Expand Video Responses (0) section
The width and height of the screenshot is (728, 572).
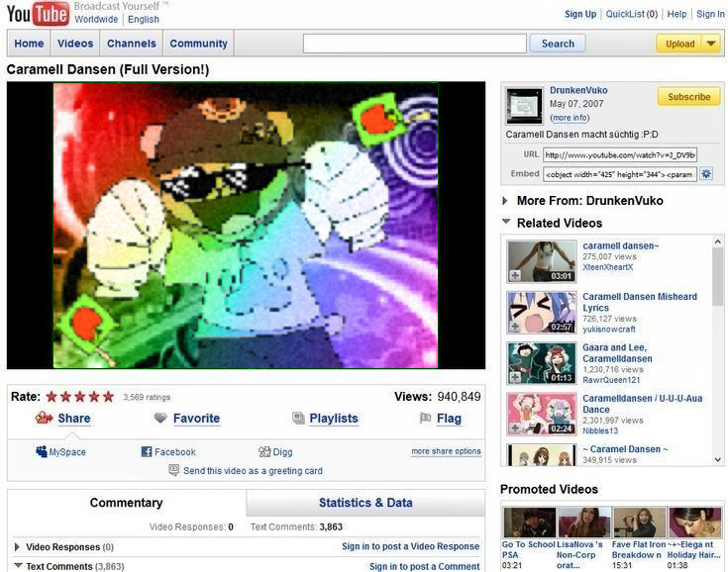point(17,547)
